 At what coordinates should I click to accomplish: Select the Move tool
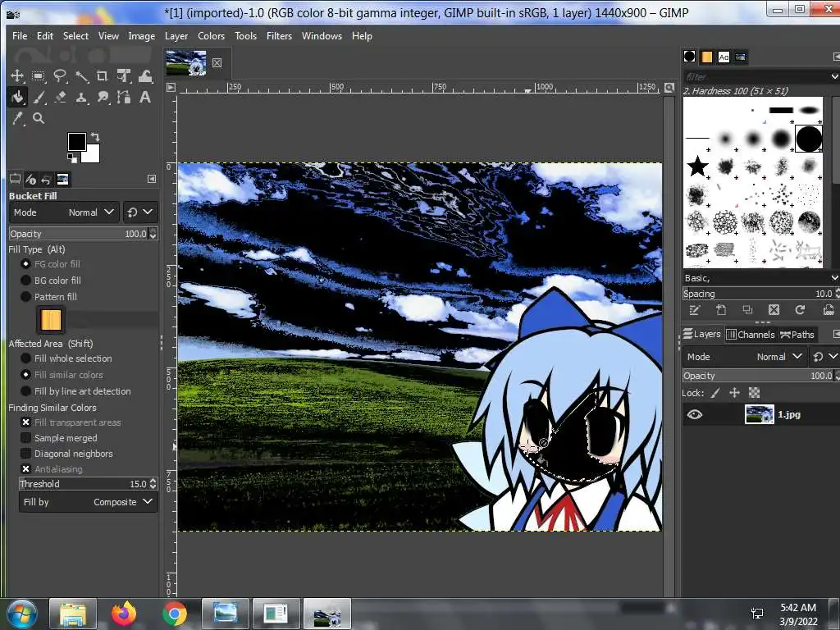[x=17, y=76]
